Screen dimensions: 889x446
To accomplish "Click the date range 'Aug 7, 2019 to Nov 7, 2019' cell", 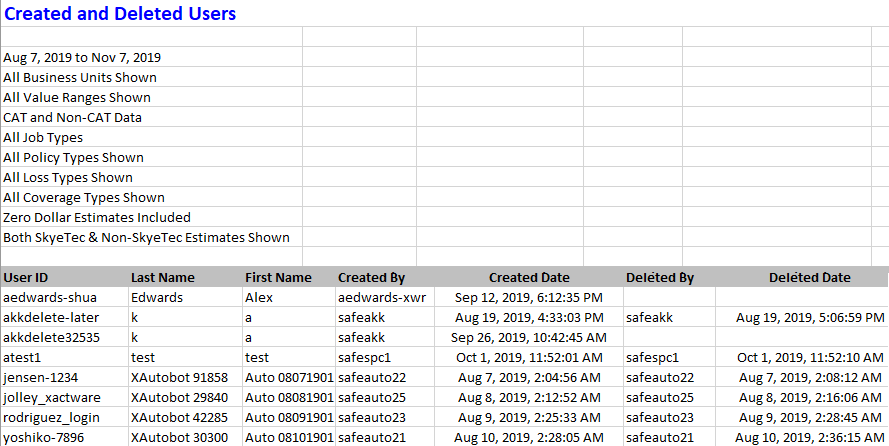I will [82, 57].
